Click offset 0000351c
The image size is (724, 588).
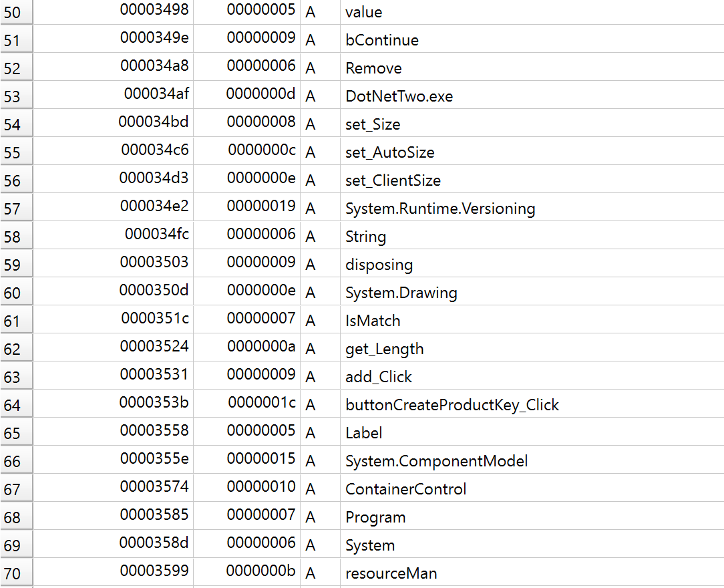155,318
